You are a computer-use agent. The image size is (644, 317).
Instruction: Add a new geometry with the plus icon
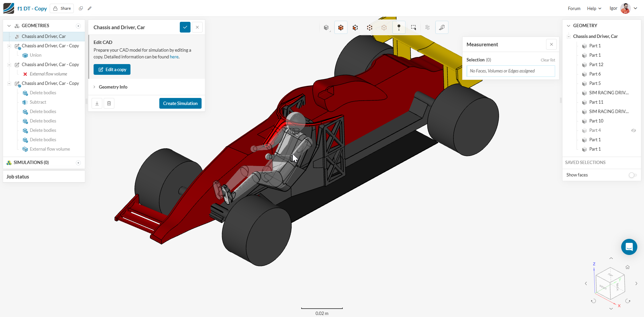coord(78,26)
